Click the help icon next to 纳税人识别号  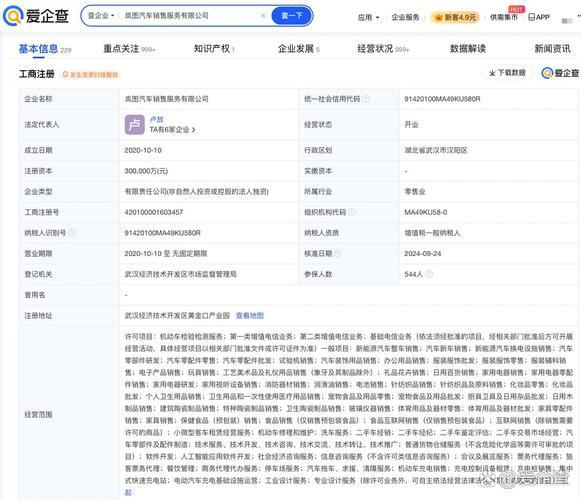72,233
